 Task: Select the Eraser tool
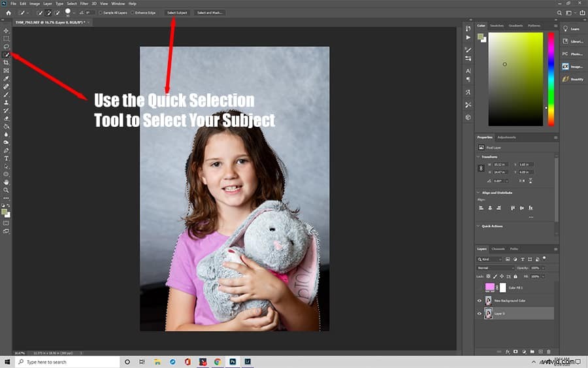6,118
